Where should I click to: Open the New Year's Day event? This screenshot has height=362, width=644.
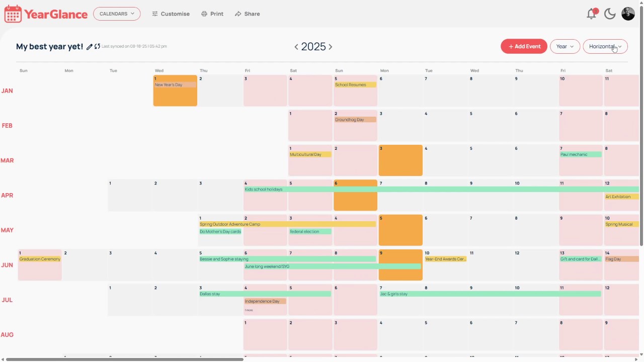tap(175, 84)
